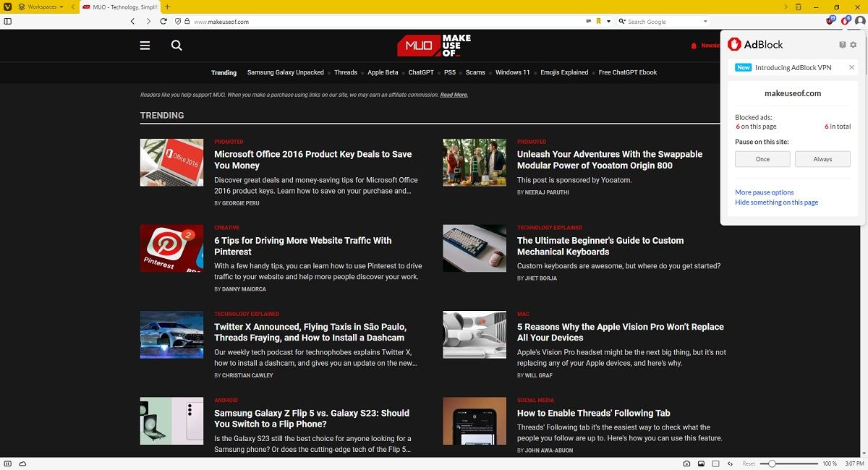This screenshot has height=470, width=868.
Task: Open AdBlock settings via the gear icon
Action: [x=852, y=44]
